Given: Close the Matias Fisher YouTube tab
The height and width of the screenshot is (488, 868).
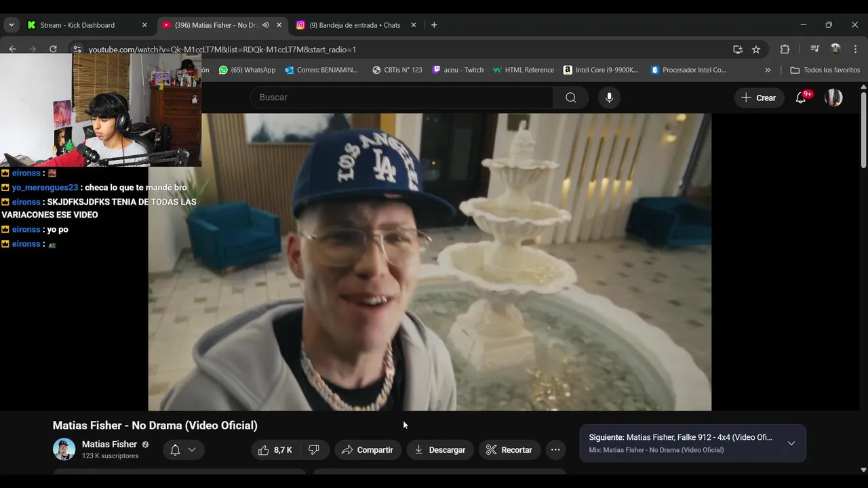Looking at the screenshot, I should (279, 25).
